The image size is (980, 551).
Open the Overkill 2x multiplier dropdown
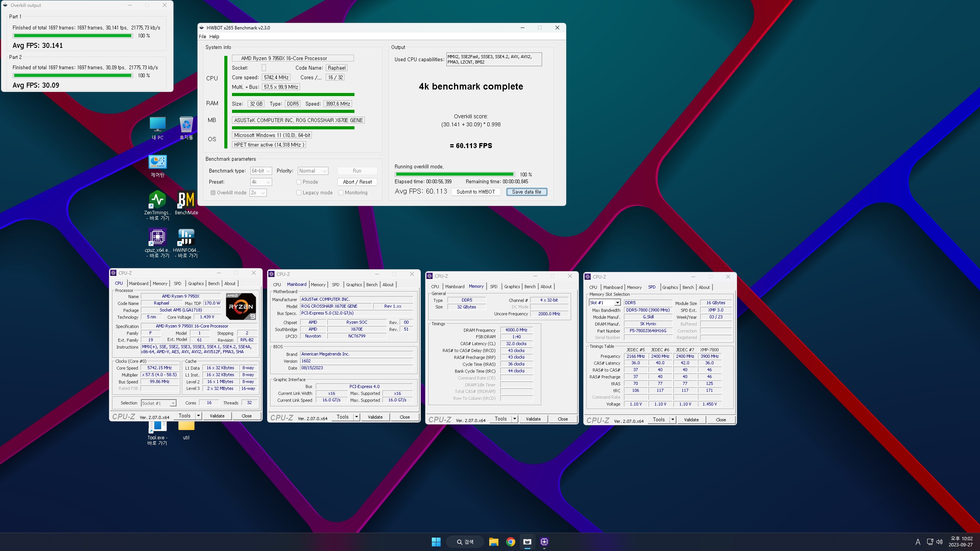pyautogui.click(x=258, y=193)
